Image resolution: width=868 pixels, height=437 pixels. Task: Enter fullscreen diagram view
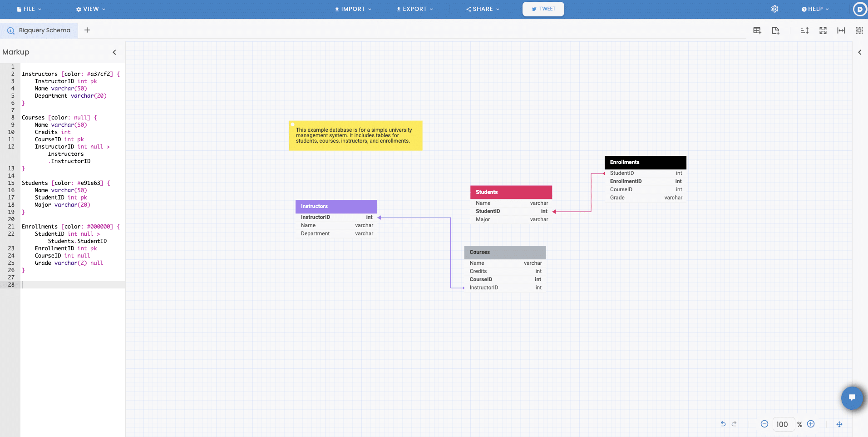823,30
